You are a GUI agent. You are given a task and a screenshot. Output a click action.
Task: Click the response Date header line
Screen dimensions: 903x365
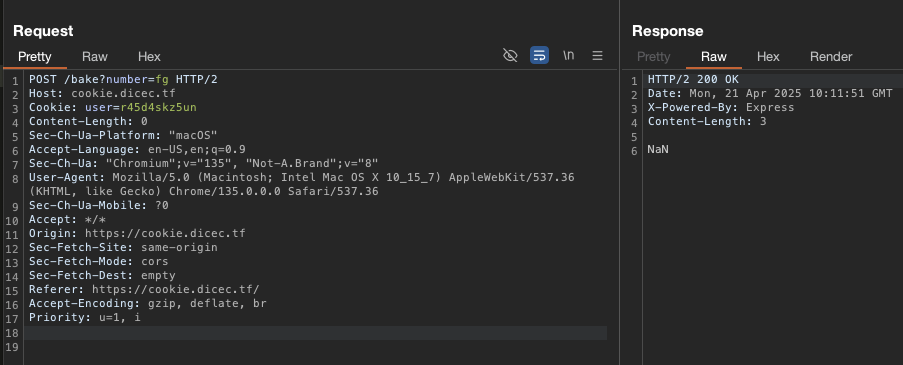tap(770, 93)
